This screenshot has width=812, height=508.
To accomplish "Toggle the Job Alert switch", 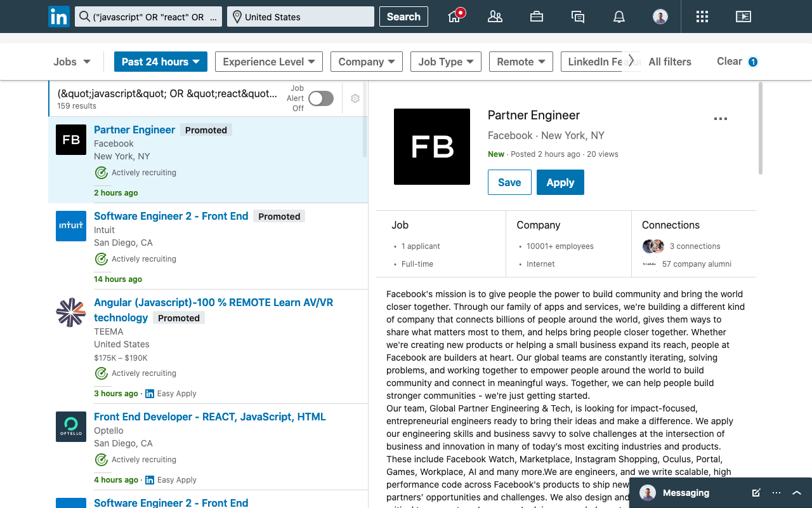I will [x=321, y=98].
